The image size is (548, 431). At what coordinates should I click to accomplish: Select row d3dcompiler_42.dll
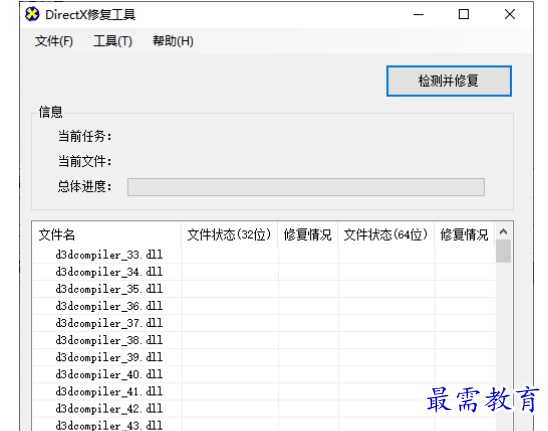[264, 409]
